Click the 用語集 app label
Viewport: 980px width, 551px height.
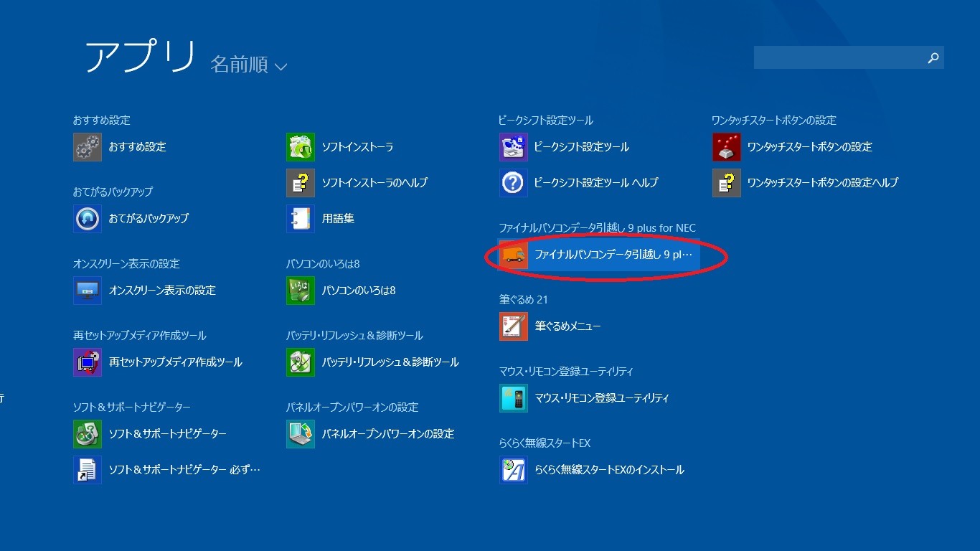[338, 219]
